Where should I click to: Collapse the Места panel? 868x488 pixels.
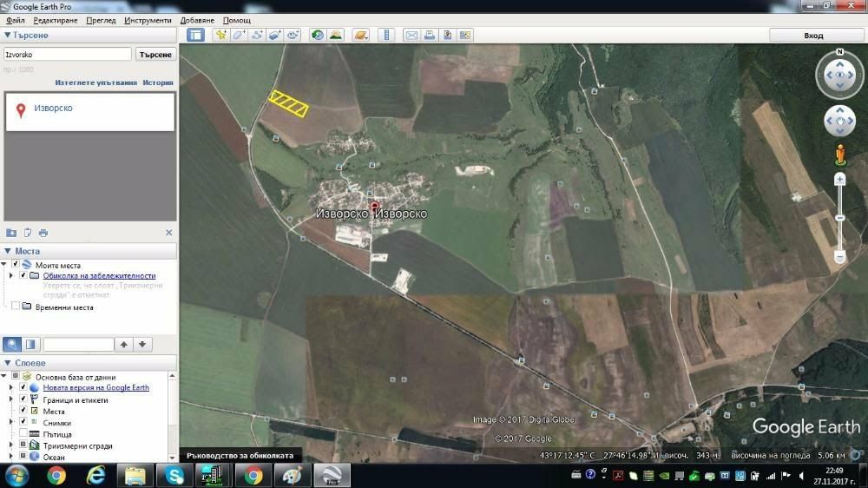[x=7, y=251]
